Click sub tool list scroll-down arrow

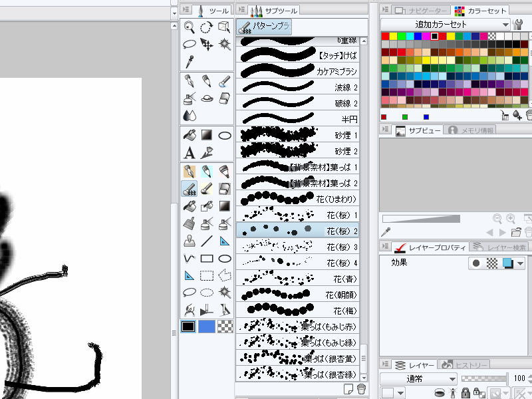click(x=363, y=378)
